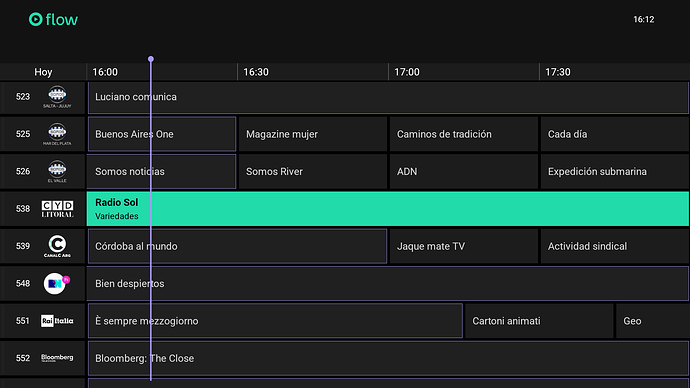
Task: Select the CYD Litoral channel logo
Action: pos(57,209)
